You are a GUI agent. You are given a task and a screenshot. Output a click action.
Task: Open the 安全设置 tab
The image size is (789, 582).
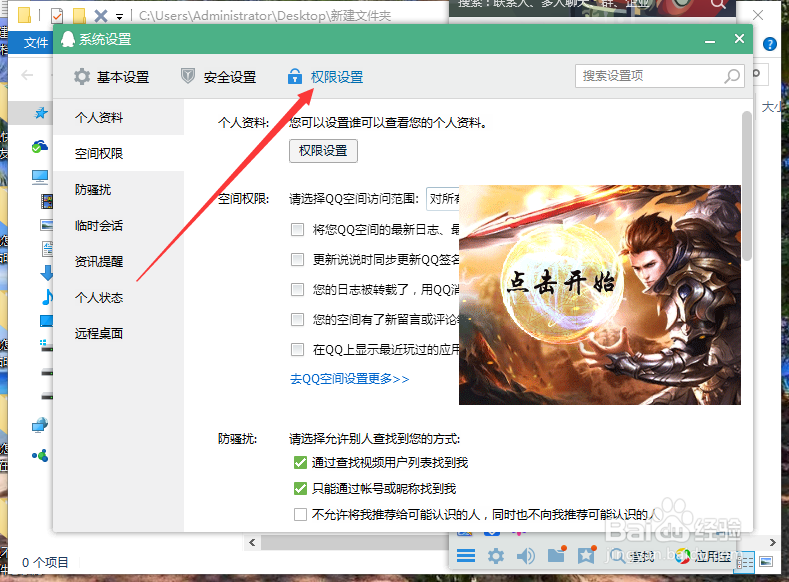coord(218,77)
